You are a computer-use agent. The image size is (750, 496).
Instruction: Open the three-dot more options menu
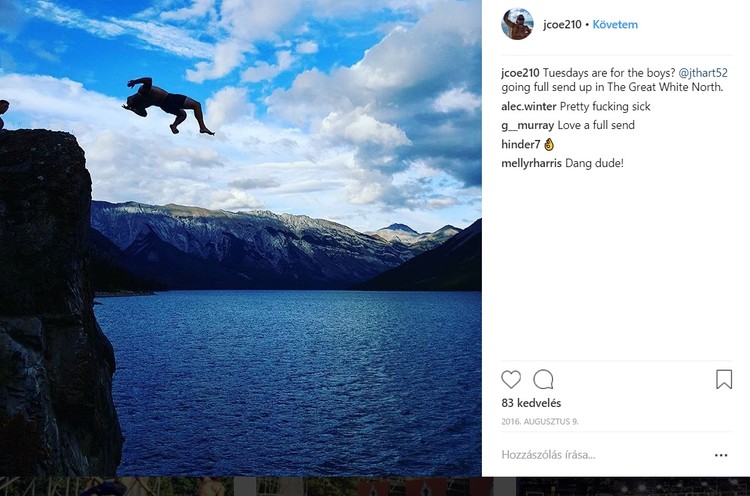point(721,455)
